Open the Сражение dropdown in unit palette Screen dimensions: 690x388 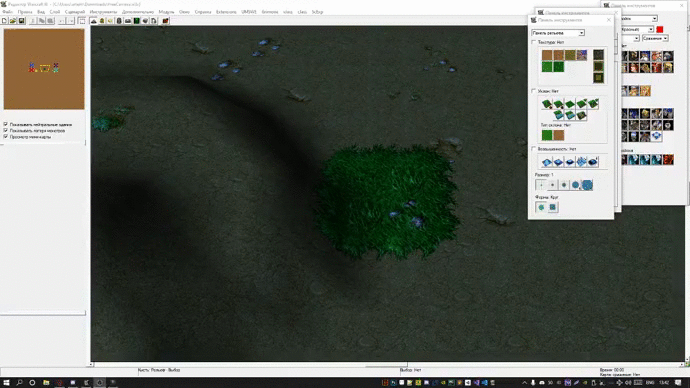[x=655, y=39]
